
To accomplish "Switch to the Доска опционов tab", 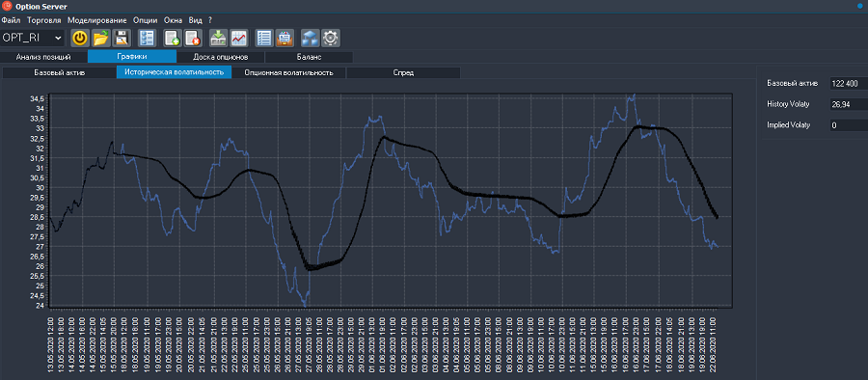I will click(220, 57).
